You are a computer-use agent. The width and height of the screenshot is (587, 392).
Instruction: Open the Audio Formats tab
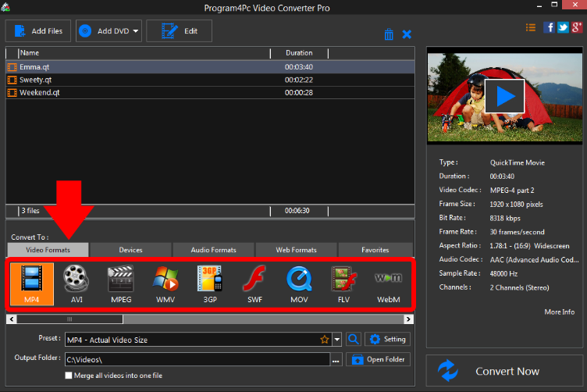click(x=213, y=250)
